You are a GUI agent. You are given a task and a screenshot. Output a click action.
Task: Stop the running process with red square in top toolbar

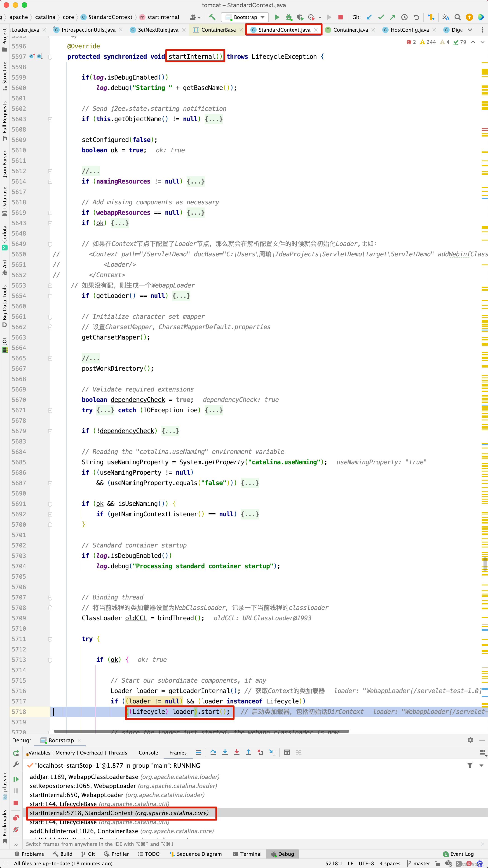point(340,17)
